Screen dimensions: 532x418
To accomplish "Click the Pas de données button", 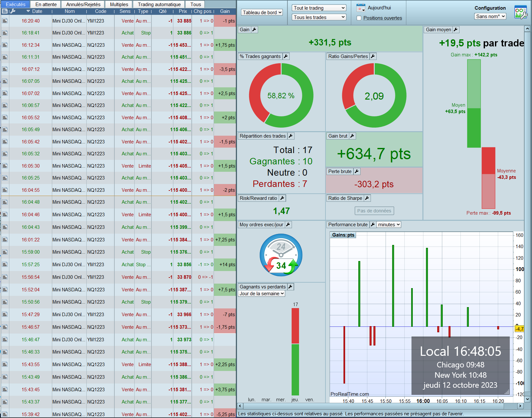I will coord(374,211).
